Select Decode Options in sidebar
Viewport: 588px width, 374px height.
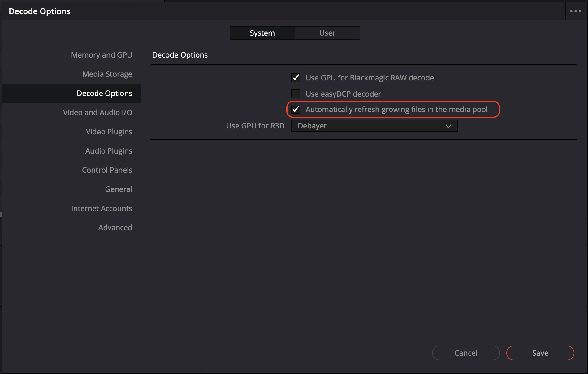(x=71, y=93)
